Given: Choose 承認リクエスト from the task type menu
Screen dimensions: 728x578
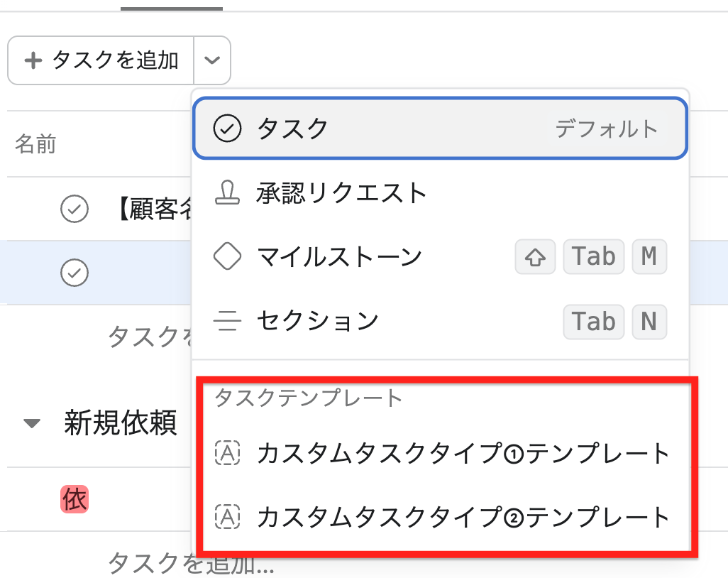Looking at the screenshot, I should point(440,193).
